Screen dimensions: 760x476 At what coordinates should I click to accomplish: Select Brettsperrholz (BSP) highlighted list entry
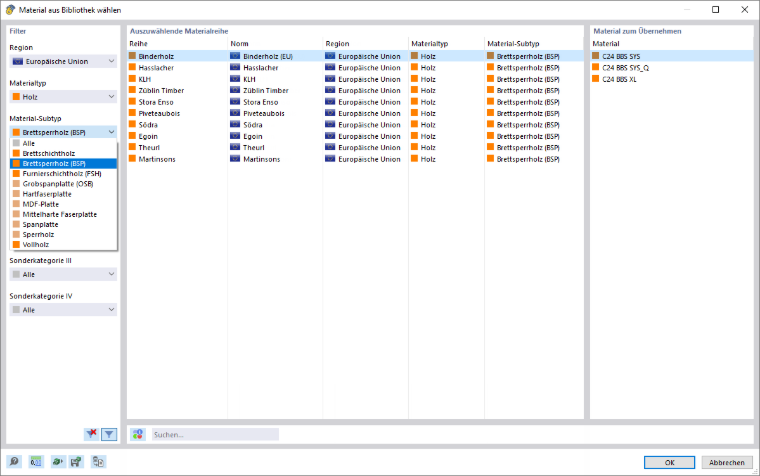[63, 164]
